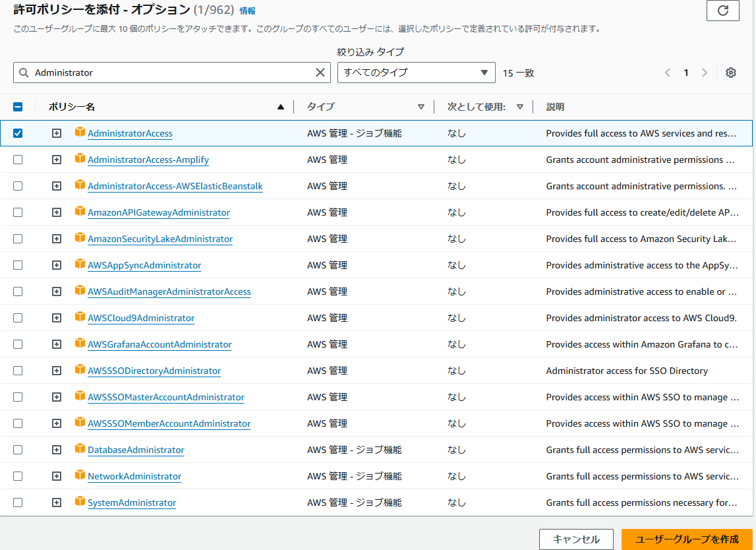Check the SystemAdministrator policy checkbox
This screenshot has width=756, height=550.
pyautogui.click(x=18, y=503)
